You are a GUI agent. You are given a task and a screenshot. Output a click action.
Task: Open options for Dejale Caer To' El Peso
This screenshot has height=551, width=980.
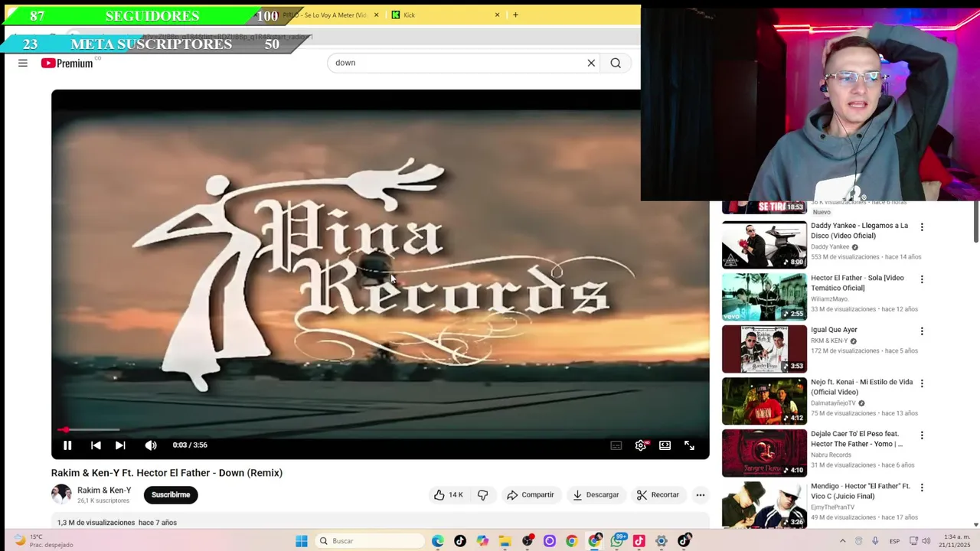[922, 435]
